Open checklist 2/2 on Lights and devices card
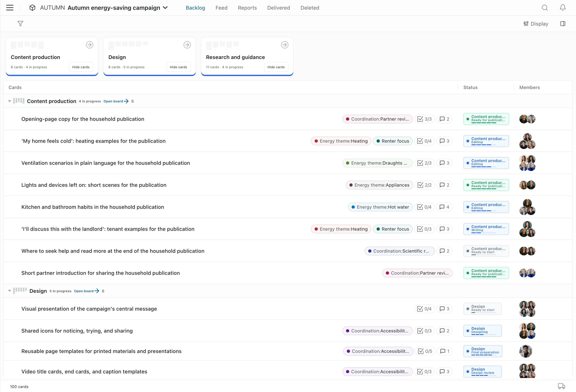Image resolution: width=576 pixels, height=392 pixels. click(424, 185)
